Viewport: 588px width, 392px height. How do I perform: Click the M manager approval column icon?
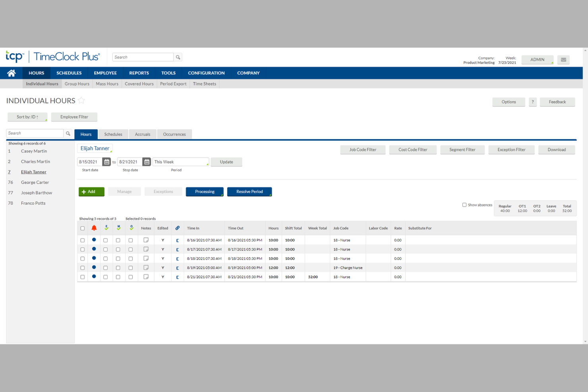point(118,228)
